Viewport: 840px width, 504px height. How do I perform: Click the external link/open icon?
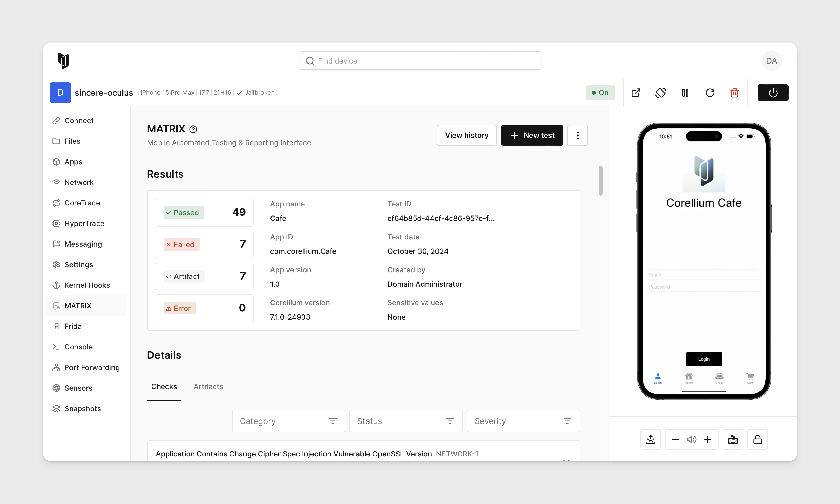pyautogui.click(x=635, y=92)
